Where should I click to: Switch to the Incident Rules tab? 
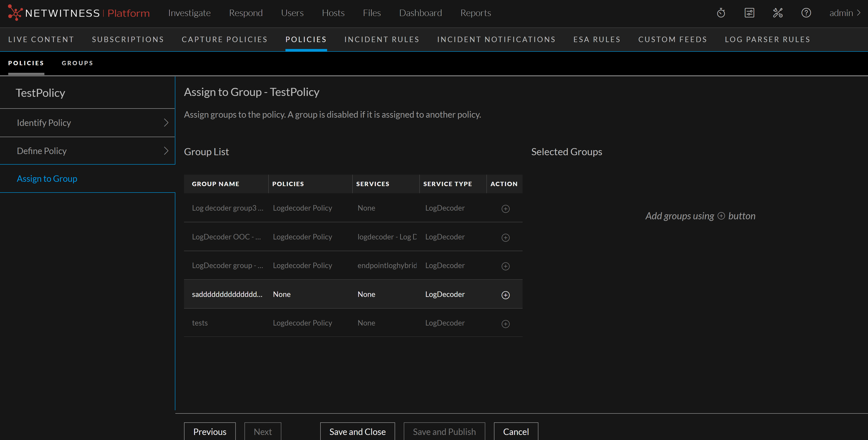coord(381,39)
